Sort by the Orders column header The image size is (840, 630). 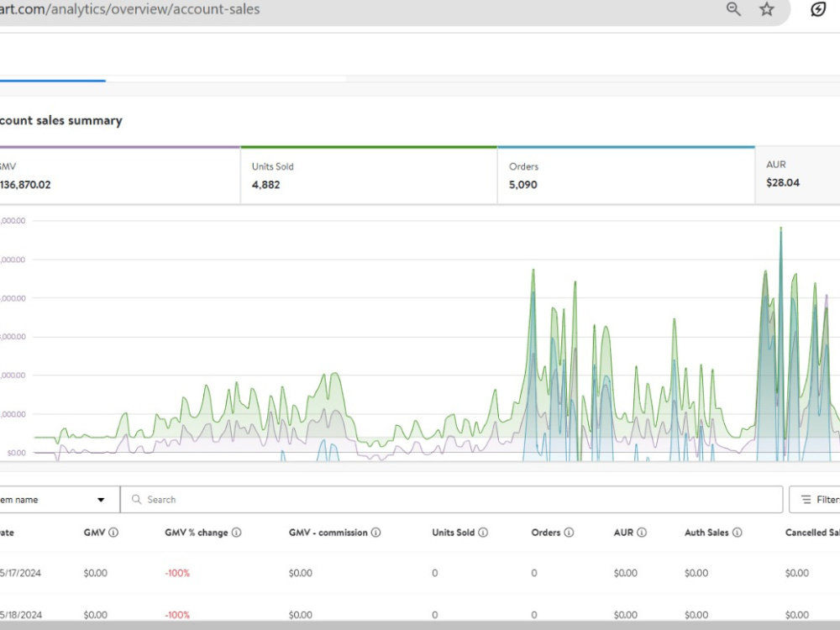(x=545, y=532)
